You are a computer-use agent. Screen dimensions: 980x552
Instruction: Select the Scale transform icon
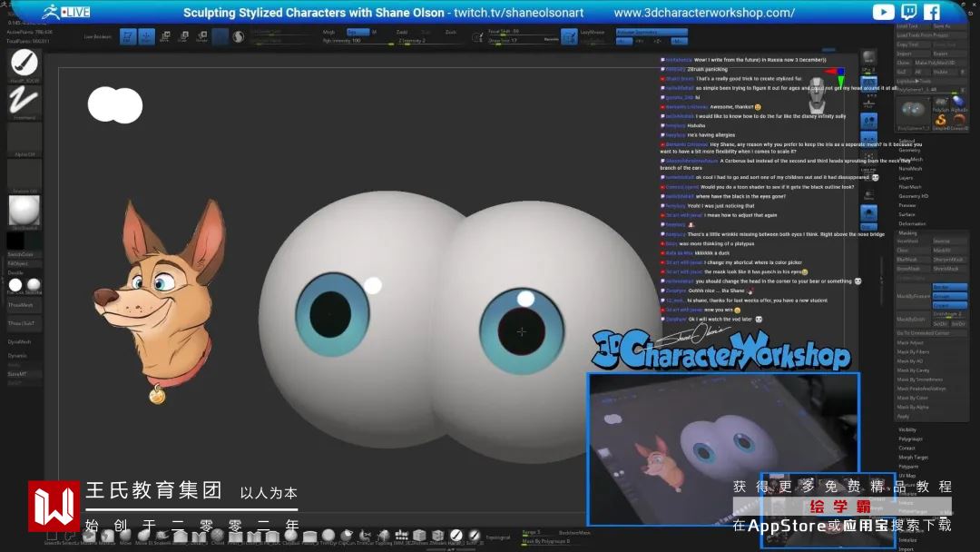coord(183,37)
